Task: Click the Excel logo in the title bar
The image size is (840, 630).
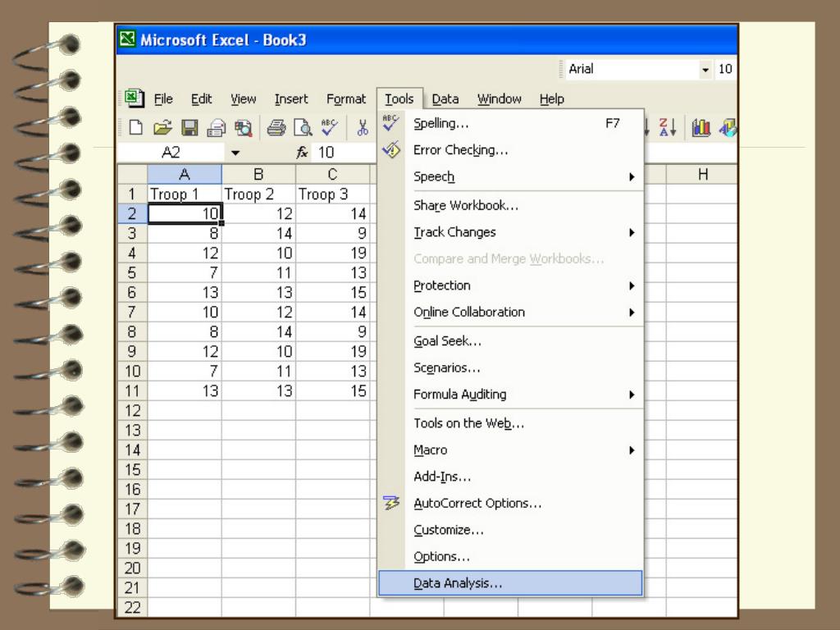Action: point(127,39)
